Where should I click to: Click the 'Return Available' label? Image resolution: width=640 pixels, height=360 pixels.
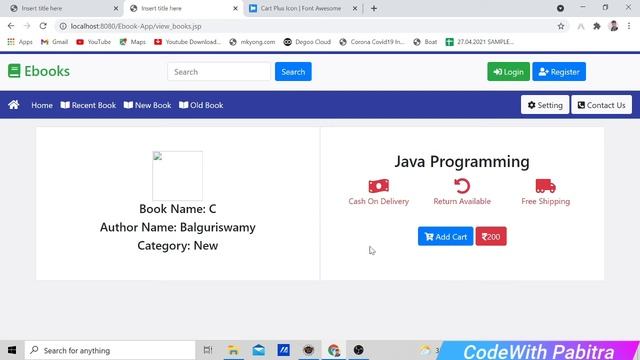462,201
